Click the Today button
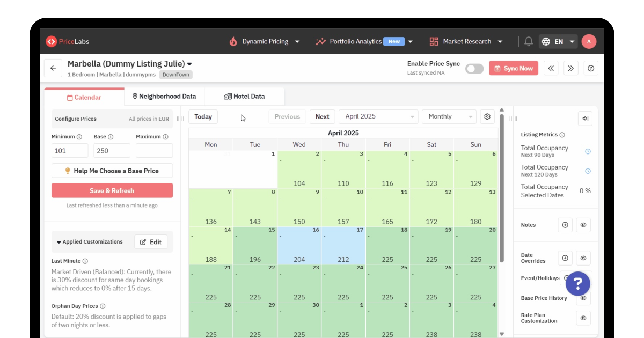Viewport: 644px width, 338px height. (203, 116)
